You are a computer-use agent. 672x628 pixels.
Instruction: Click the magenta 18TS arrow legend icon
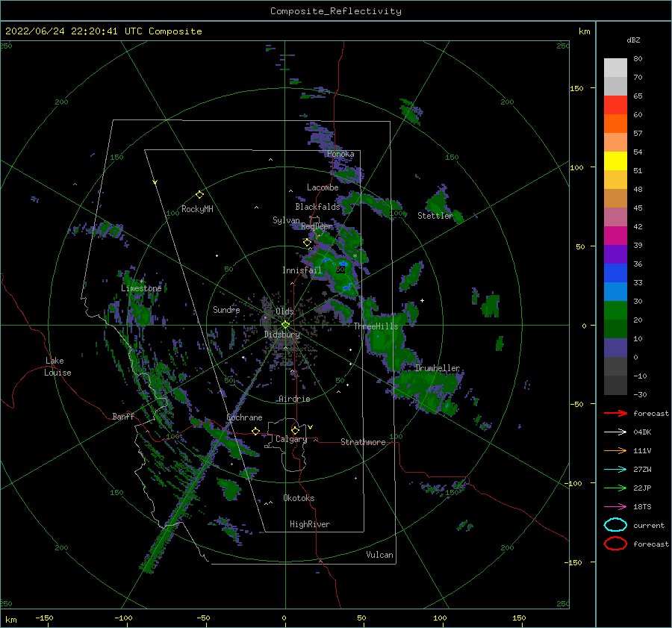pos(615,507)
